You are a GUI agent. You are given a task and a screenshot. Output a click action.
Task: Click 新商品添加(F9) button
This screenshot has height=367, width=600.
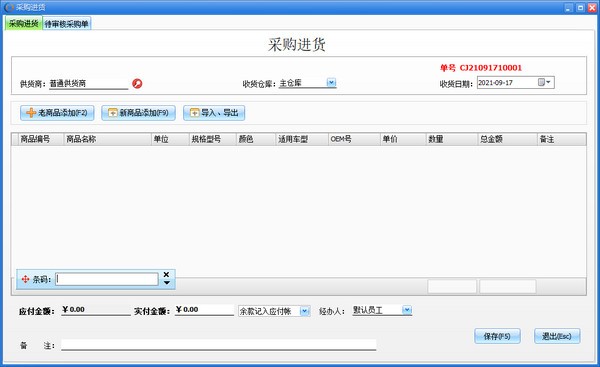pos(139,113)
